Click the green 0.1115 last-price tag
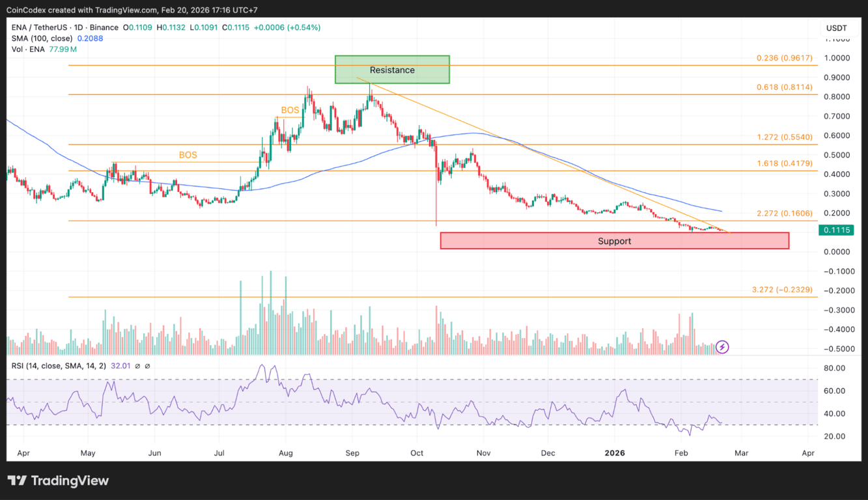 [835, 230]
